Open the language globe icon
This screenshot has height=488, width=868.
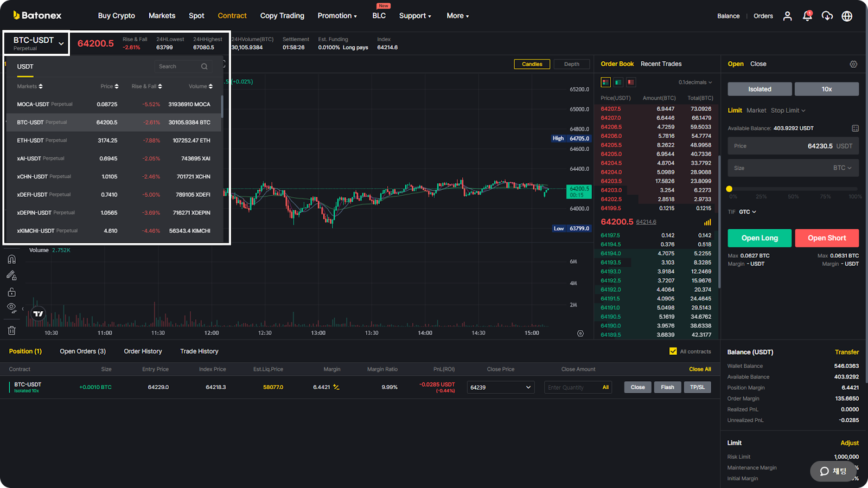[847, 16]
